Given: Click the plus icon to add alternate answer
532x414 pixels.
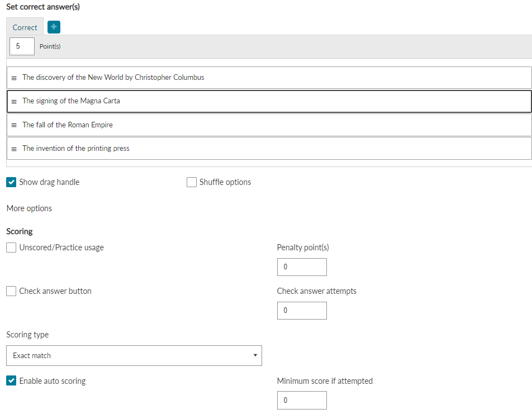Looking at the screenshot, I should click(54, 27).
